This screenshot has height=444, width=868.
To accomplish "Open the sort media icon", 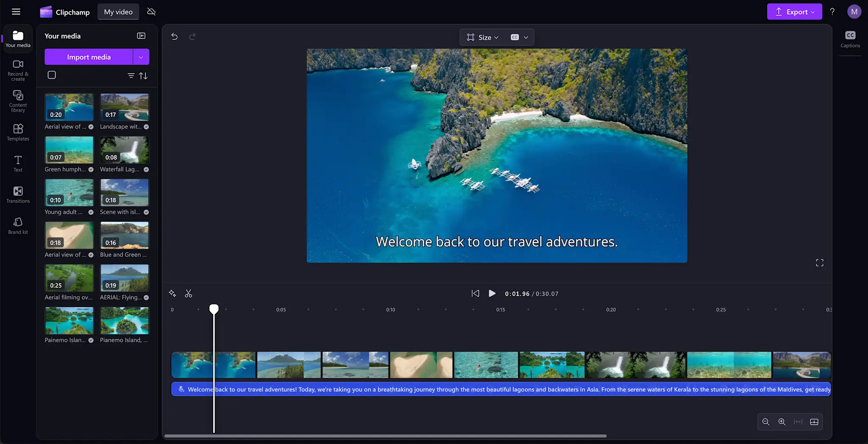I will click(x=144, y=75).
